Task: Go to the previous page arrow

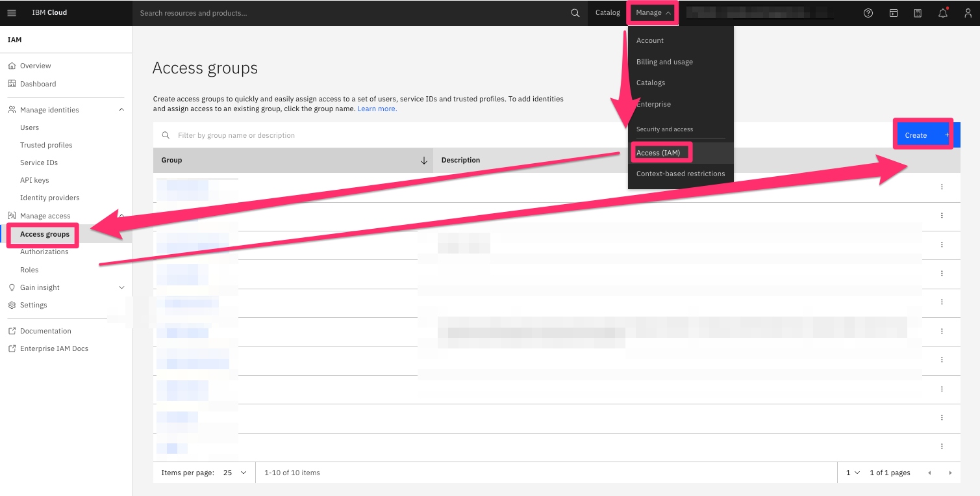Action: coord(929,473)
